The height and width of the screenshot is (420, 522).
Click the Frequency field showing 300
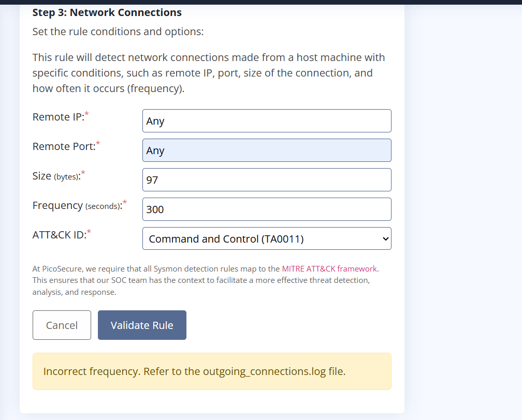(x=266, y=209)
